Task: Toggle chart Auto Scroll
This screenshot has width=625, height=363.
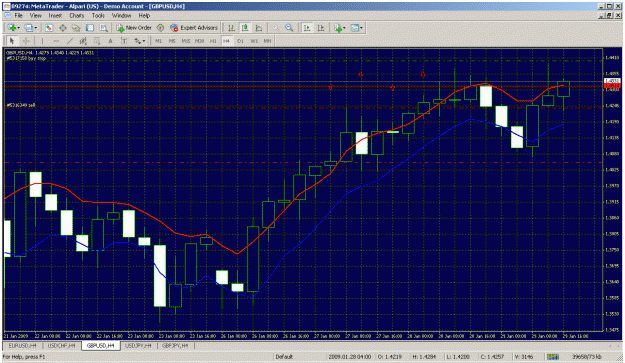Action: coord(307,28)
